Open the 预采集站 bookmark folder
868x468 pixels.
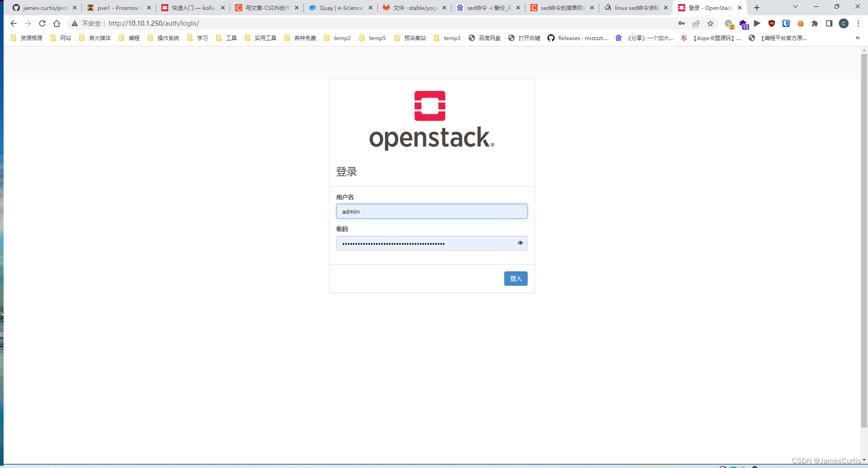[410, 38]
